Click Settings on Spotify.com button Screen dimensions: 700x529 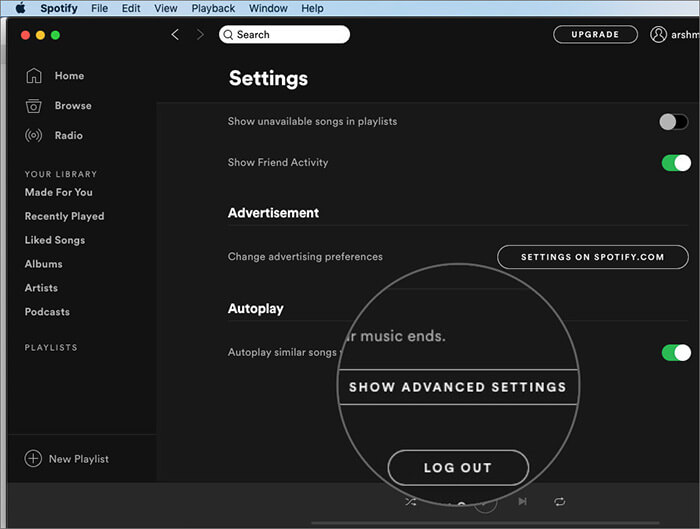pyautogui.click(x=592, y=257)
